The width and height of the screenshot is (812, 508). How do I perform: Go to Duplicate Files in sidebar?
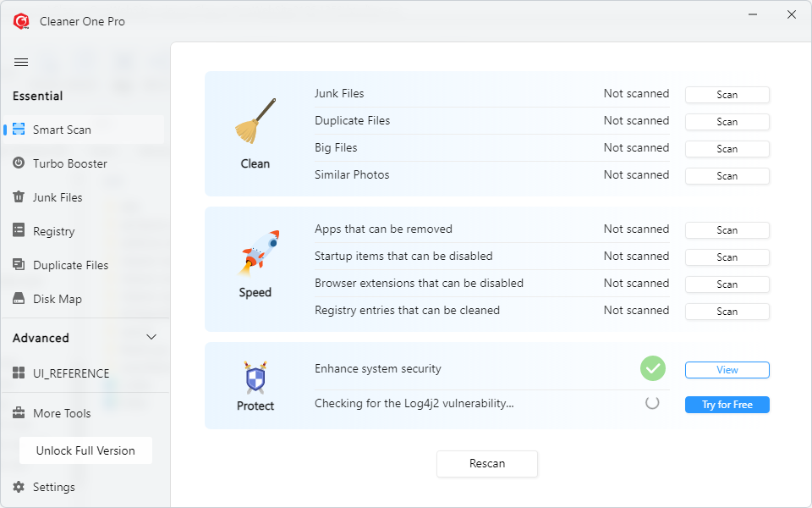point(70,265)
